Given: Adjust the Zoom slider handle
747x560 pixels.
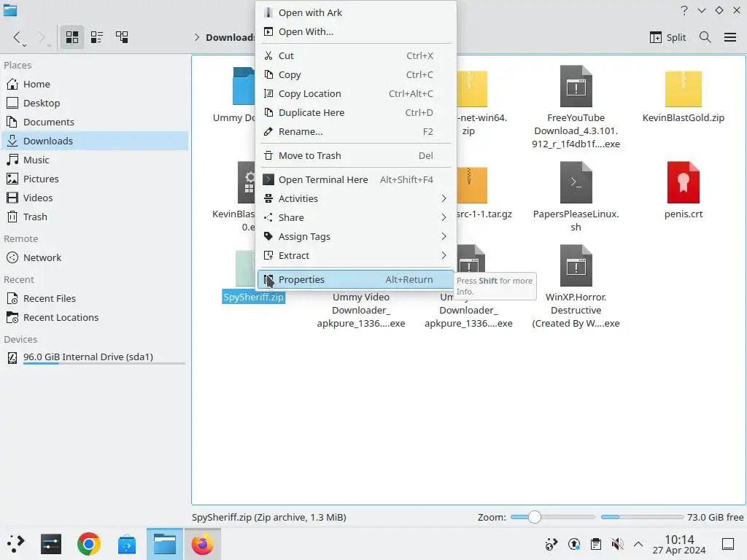Looking at the screenshot, I should tap(535, 517).
